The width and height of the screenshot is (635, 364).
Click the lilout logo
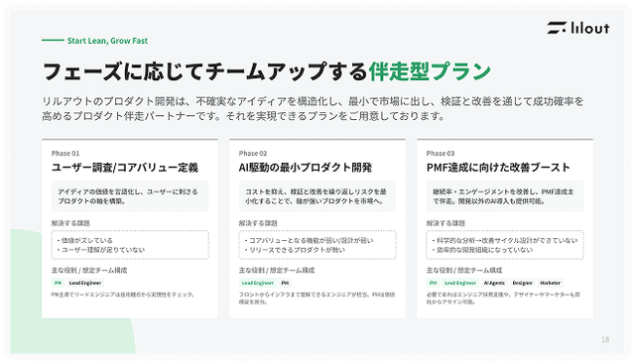[x=577, y=28]
